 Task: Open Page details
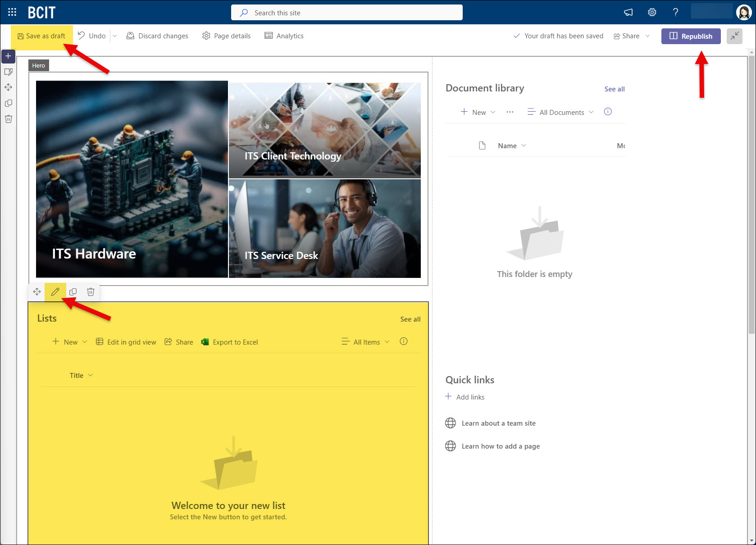[226, 36]
